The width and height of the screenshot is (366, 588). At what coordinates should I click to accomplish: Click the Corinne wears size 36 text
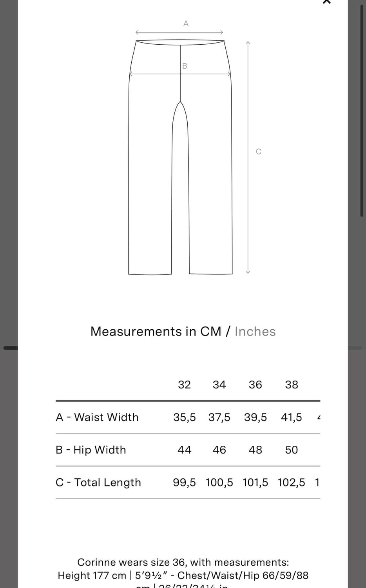pos(183,563)
